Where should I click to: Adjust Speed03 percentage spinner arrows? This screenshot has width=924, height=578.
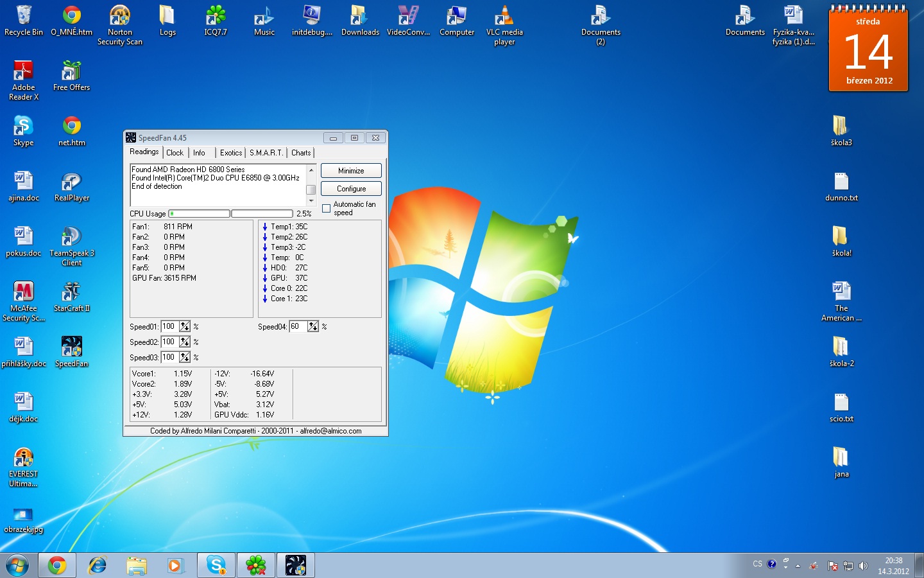185,357
